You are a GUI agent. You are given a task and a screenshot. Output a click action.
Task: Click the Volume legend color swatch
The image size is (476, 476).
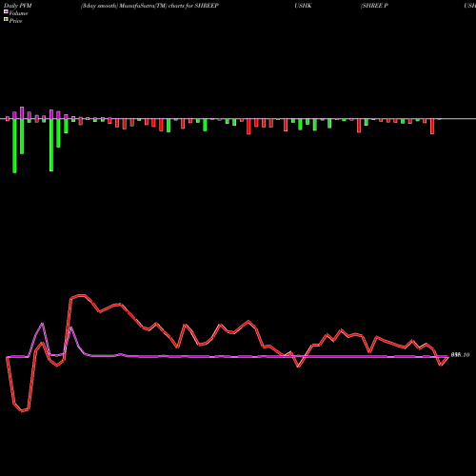coord(6,12)
